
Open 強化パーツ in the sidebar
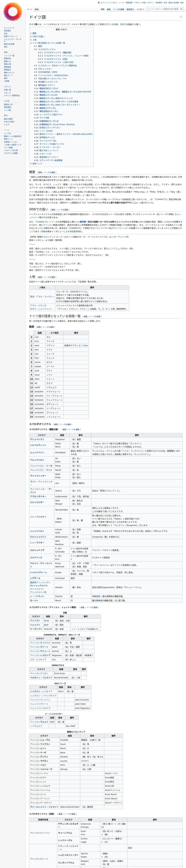point(8,76)
